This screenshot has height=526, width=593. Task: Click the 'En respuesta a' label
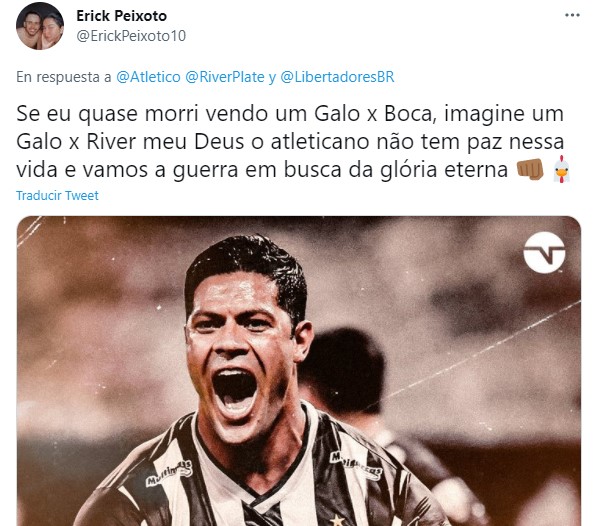tap(64, 77)
